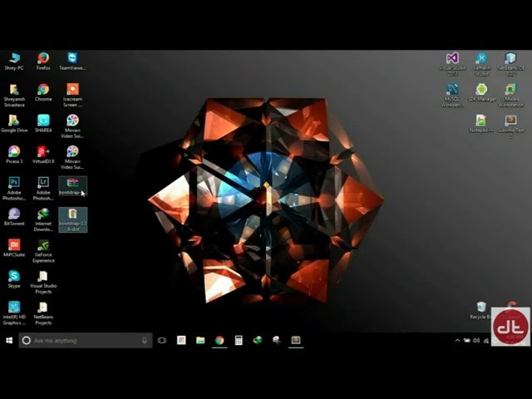532x399 pixels.
Task: Open the Windows Start menu
Action: (9, 340)
